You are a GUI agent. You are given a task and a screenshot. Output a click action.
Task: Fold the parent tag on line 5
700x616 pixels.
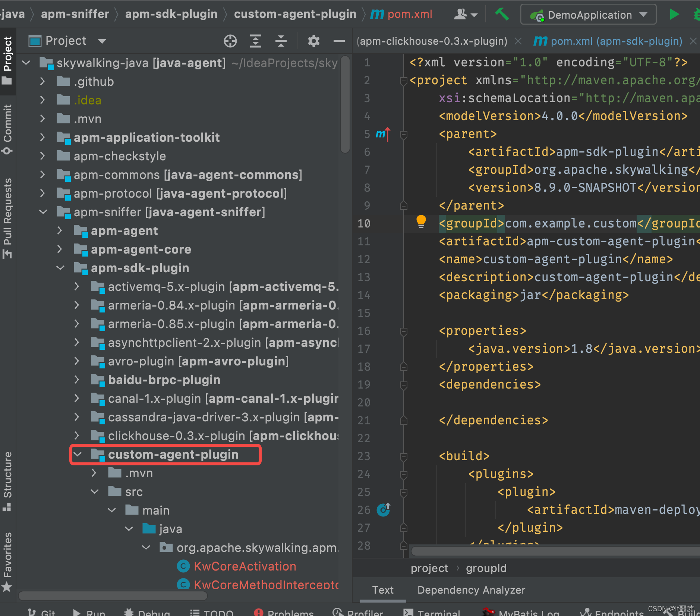[x=403, y=134]
